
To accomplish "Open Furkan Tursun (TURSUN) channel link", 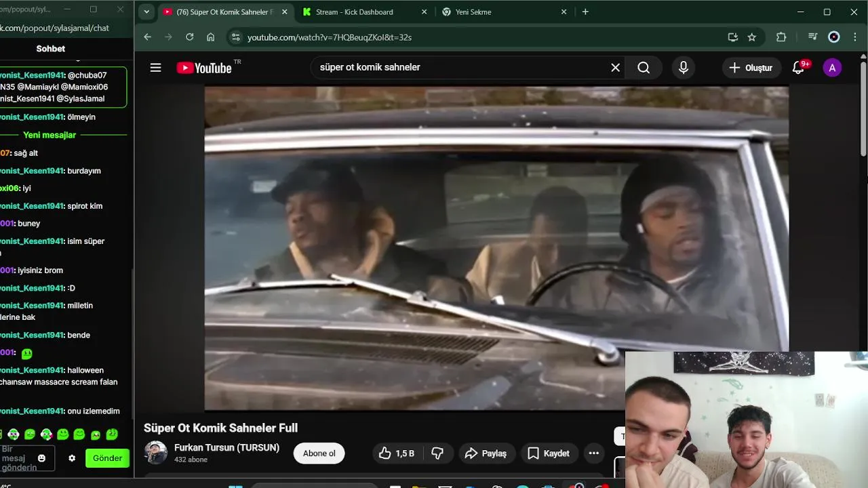I will (x=226, y=448).
